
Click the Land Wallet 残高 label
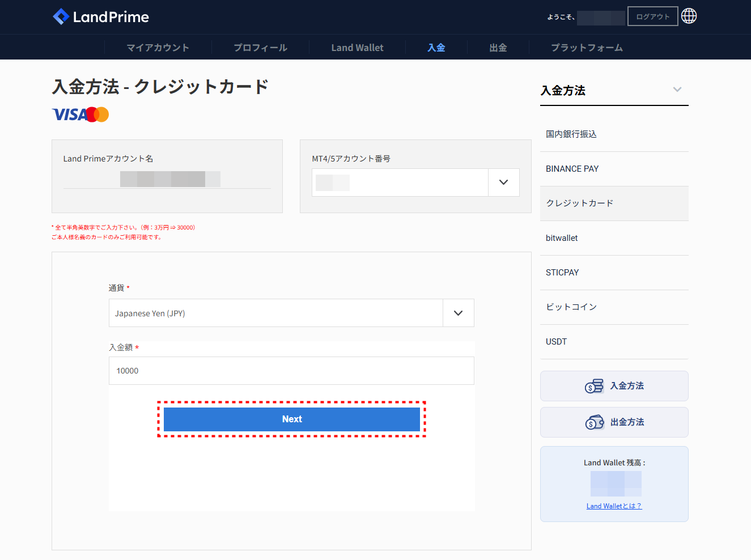pos(614,463)
